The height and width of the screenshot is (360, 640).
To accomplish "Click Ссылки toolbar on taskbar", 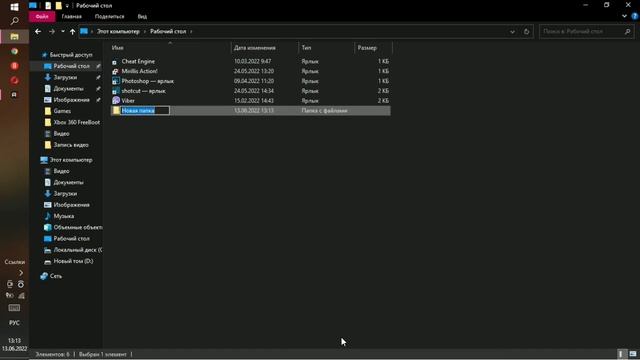I will (14, 262).
